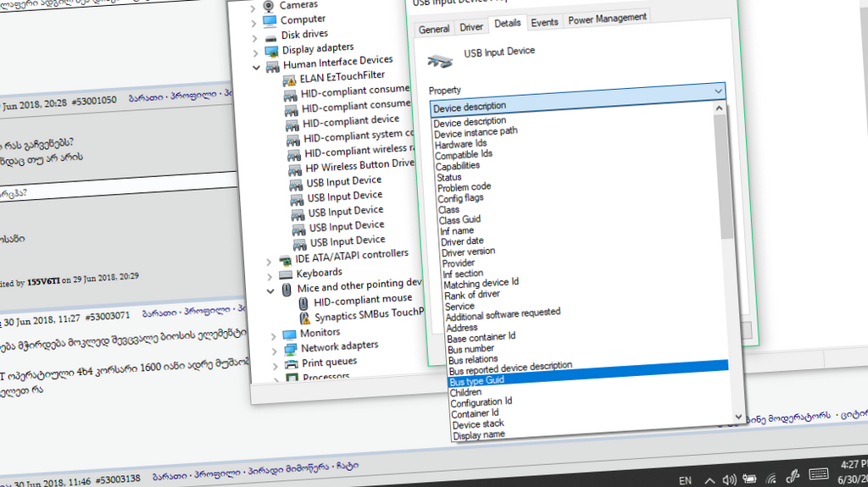
Task: Switch to the General tab
Action: [434, 30]
